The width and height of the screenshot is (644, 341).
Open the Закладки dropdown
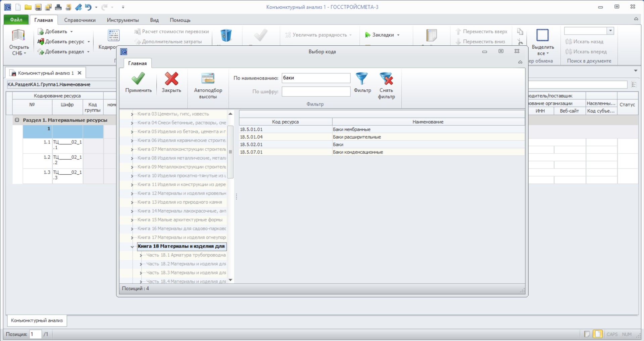[382, 35]
